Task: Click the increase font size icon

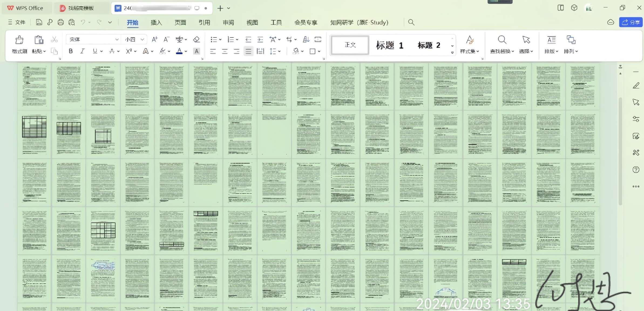Action: [154, 40]
